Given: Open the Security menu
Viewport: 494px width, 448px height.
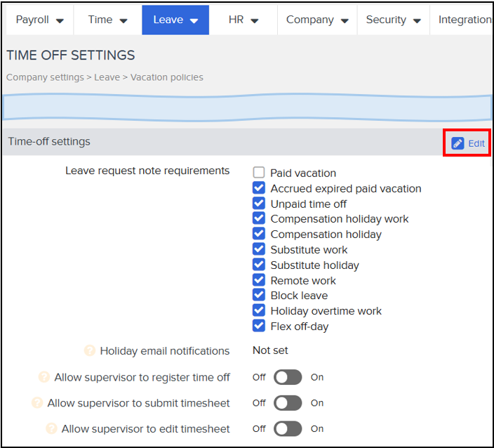Looking at the screenshot, I should point(394,20).
